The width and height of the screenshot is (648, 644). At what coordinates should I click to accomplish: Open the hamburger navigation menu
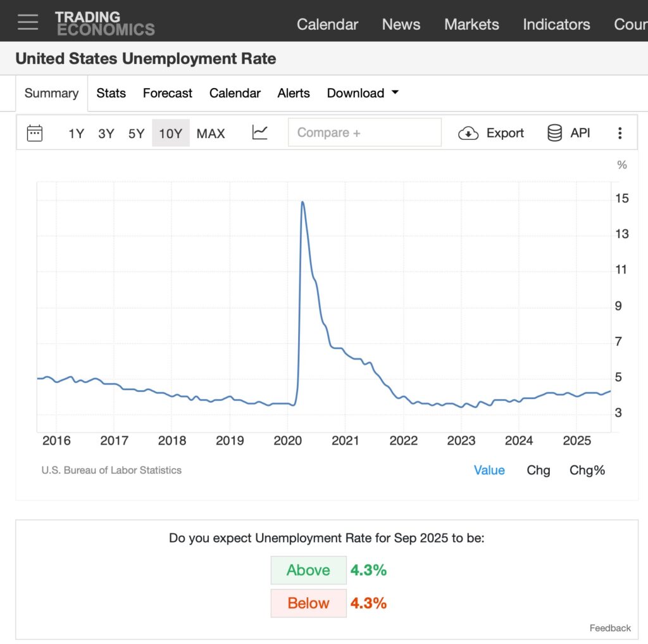click(x=28, y=22)
